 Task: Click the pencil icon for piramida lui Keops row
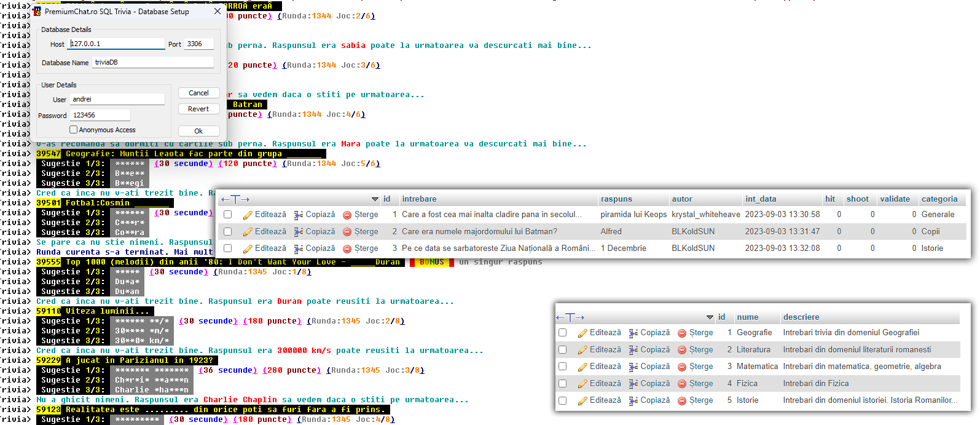tap(248, 215)
